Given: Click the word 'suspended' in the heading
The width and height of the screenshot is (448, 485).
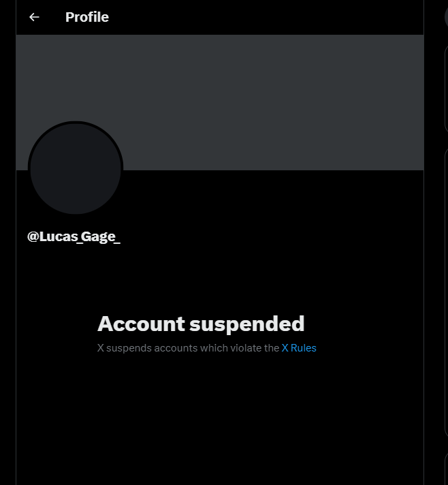Looking at the screenshot, I should pos(247,324).
